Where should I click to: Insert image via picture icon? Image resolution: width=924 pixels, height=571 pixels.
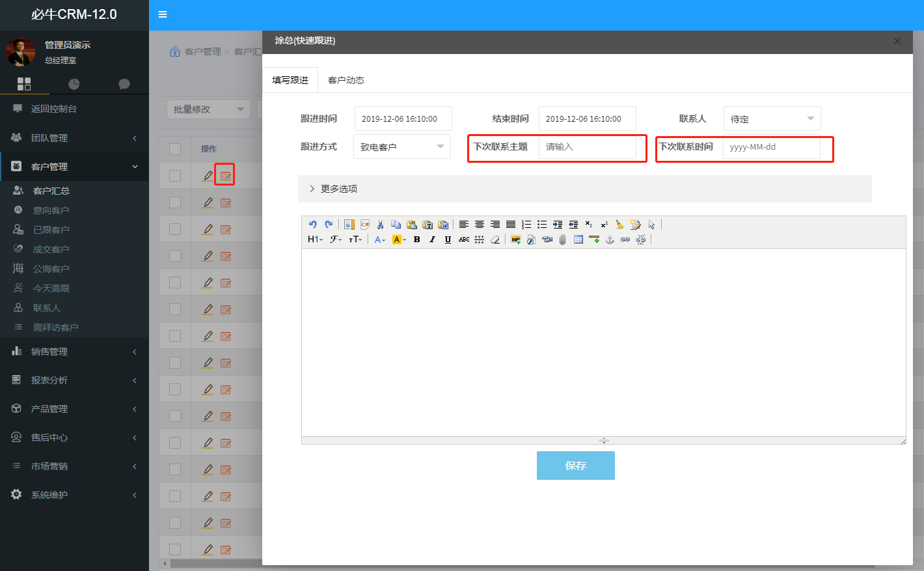pyautogui.click(x=516, y=240)
